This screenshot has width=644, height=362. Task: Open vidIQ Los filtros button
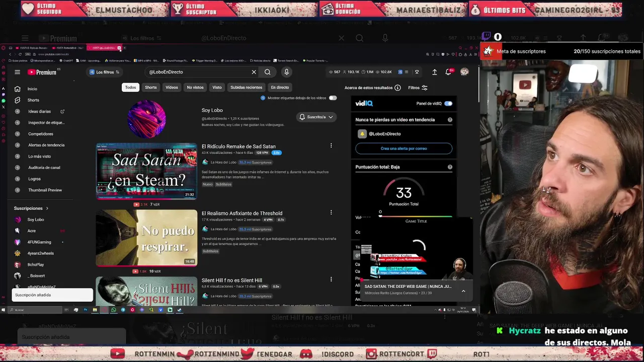click(105, 72)
